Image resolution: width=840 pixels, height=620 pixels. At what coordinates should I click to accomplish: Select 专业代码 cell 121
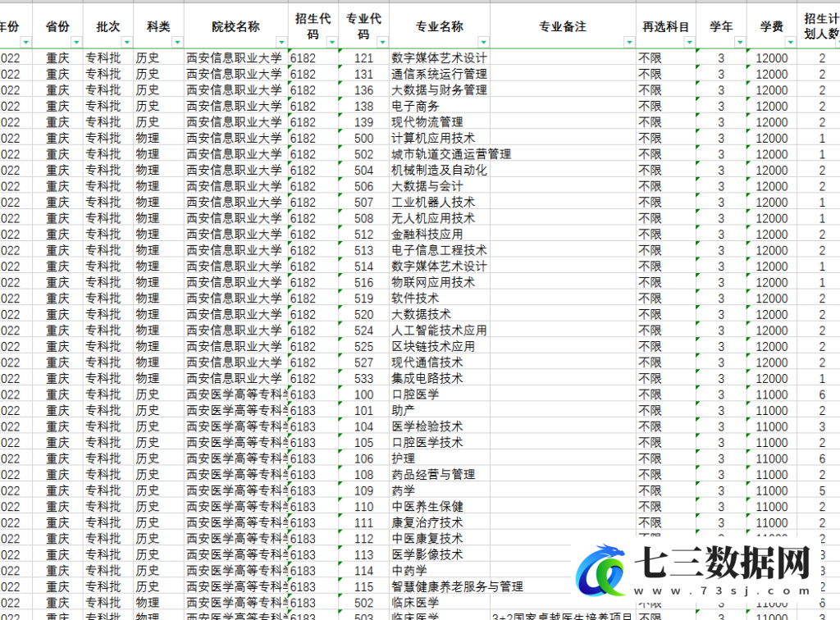[363, 58]
